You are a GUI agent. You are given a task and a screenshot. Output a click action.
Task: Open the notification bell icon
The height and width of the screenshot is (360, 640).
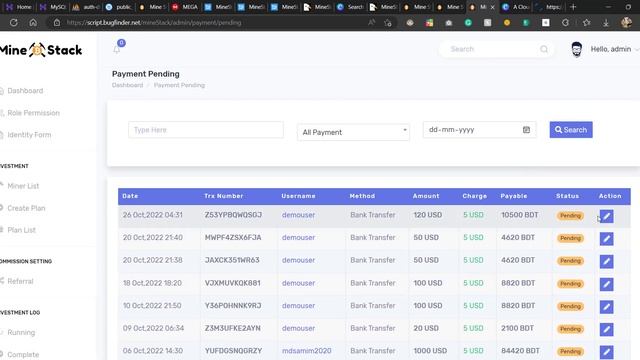117,49
